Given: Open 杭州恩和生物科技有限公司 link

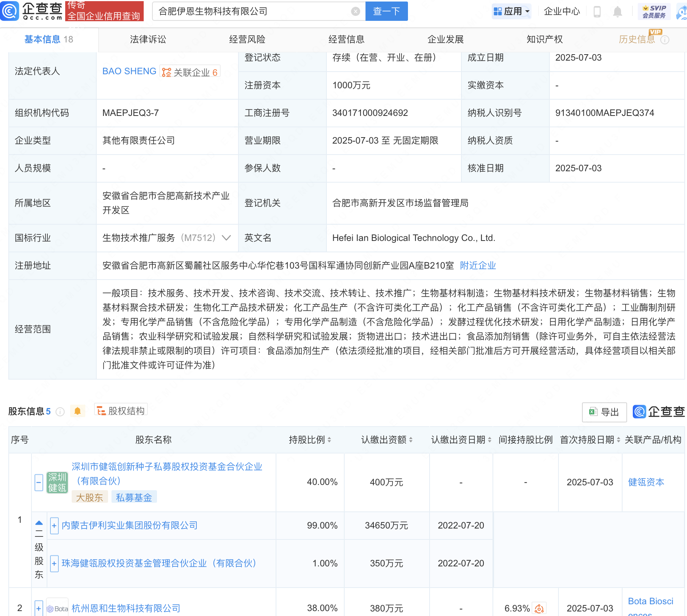Looking at the screenshot, I should tap(126, 608).
